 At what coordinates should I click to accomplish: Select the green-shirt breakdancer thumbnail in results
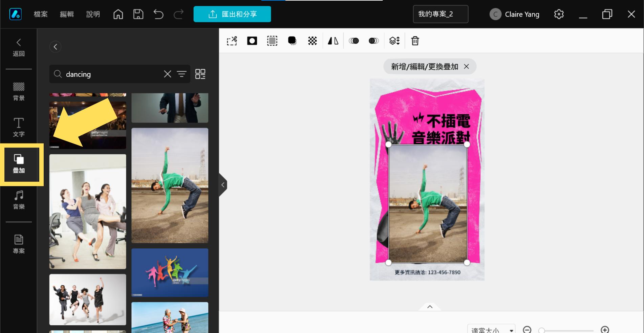click(170, 185)
